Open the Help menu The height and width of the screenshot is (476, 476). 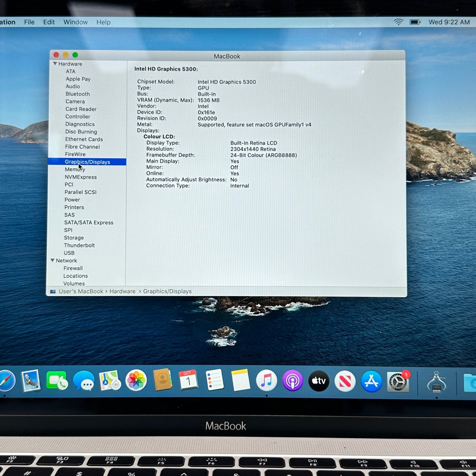[x=103, y=22]
